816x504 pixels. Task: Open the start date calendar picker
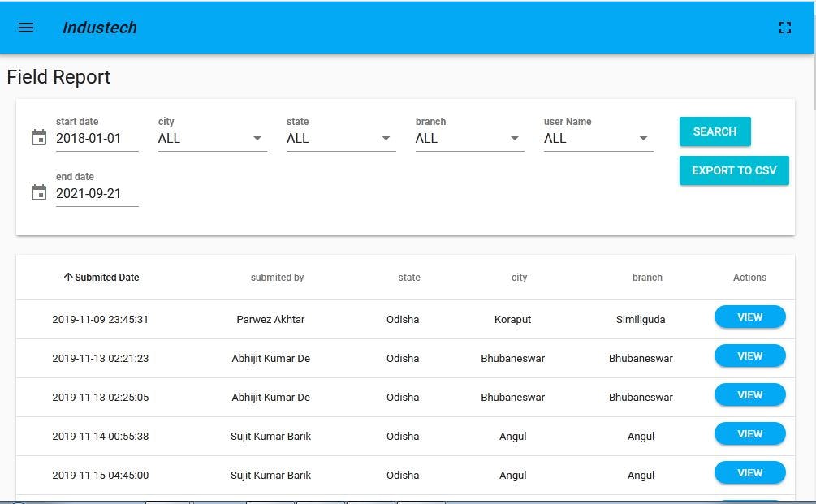[x=38, y=137]
